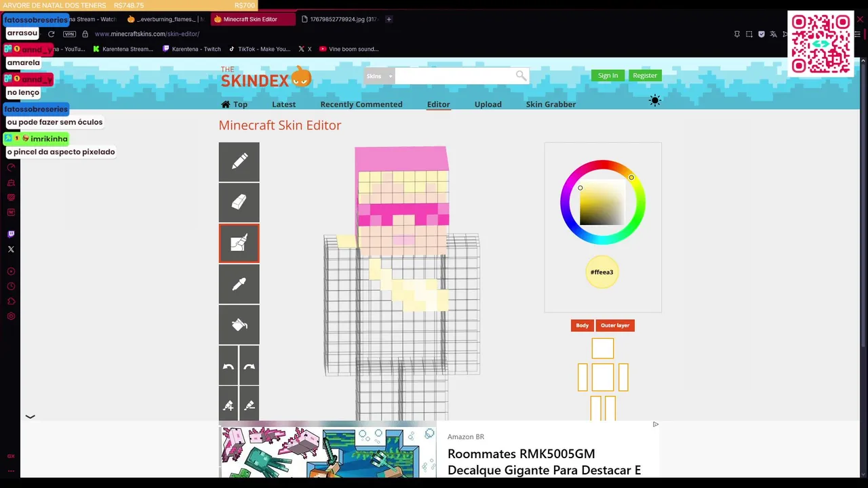Switch to the 17679852779924.jpg tab
The width and height of the screenshot is (868, 488).
coord(339,19)
